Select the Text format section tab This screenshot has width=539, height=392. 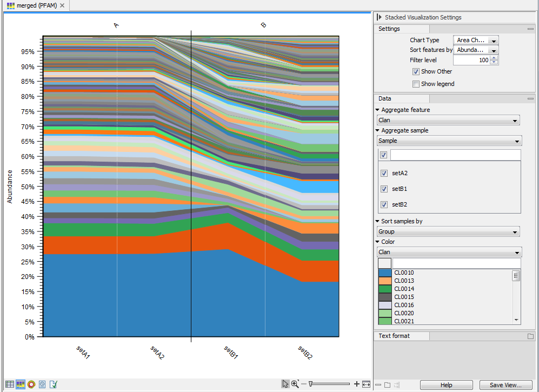(x=394, y=336)
